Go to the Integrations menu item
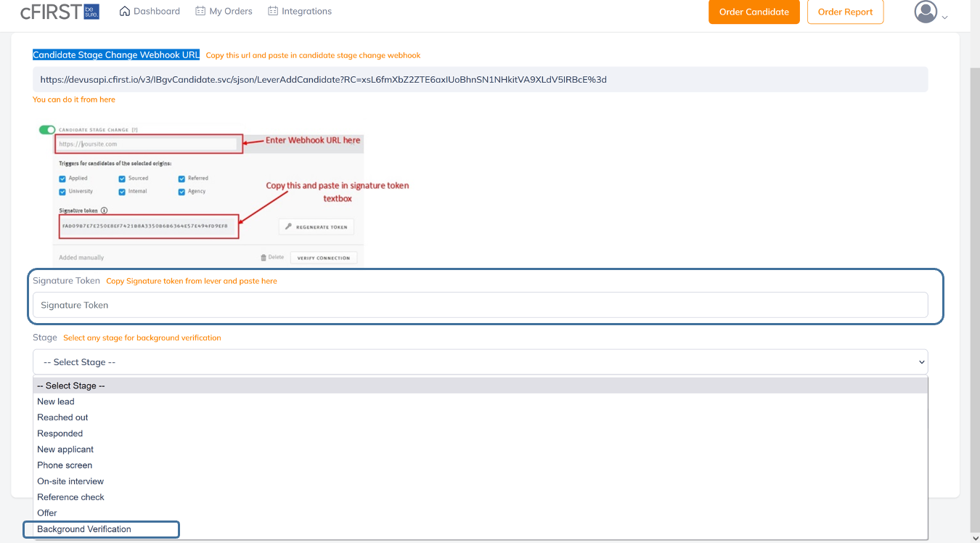 tap(306, 10)
